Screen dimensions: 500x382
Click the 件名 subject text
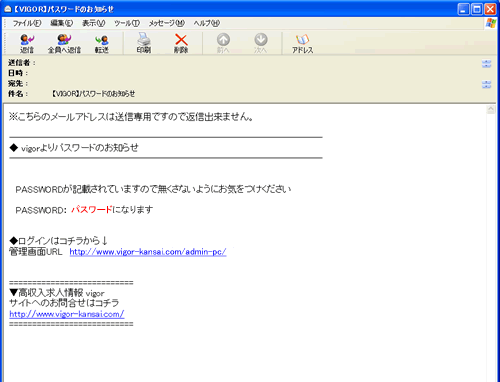(93, 94)
